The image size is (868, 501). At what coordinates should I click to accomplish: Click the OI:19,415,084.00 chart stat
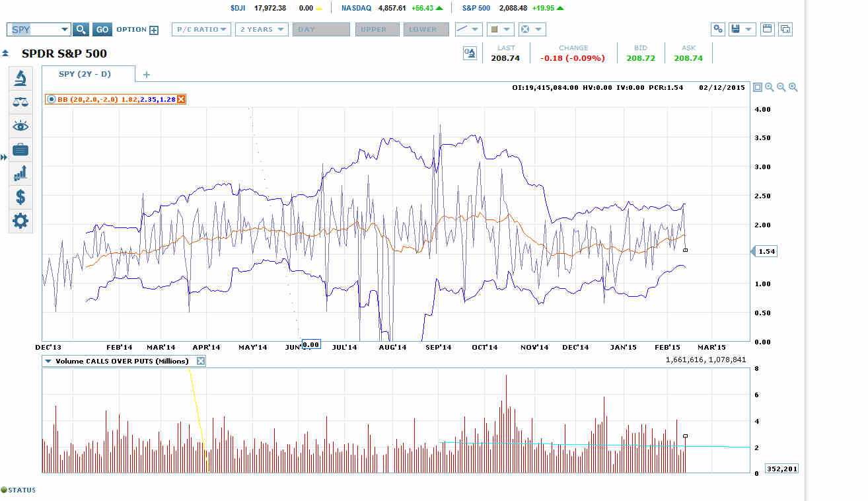coord(546,87)
